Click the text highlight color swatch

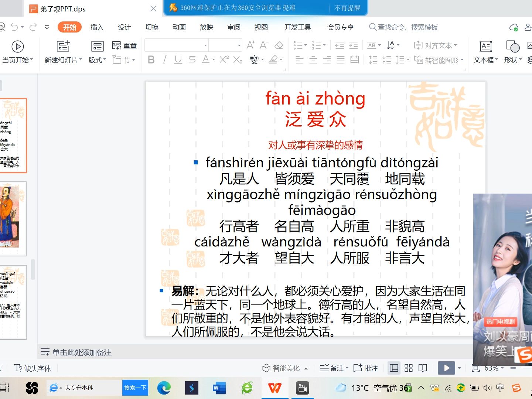tap(273, 59)
